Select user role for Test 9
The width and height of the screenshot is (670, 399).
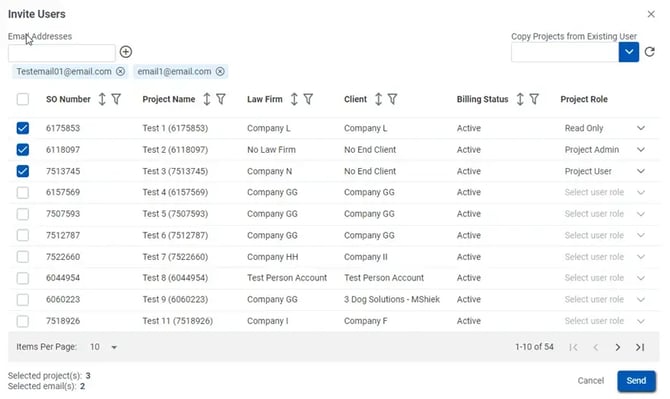(605, 299)
